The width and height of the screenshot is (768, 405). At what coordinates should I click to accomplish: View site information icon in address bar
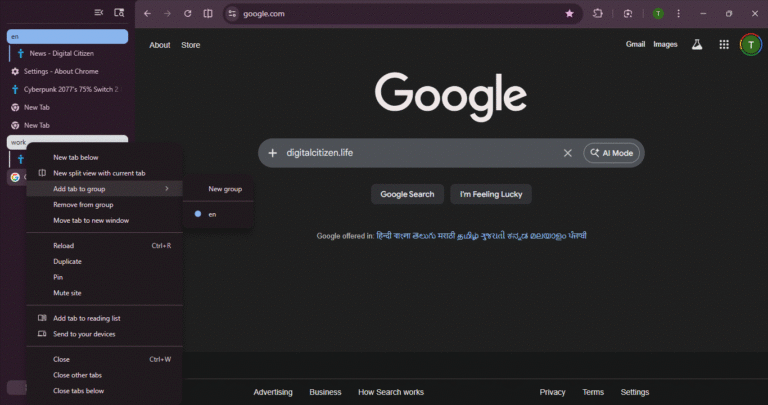pyautogui.click(x=232, y=14)
